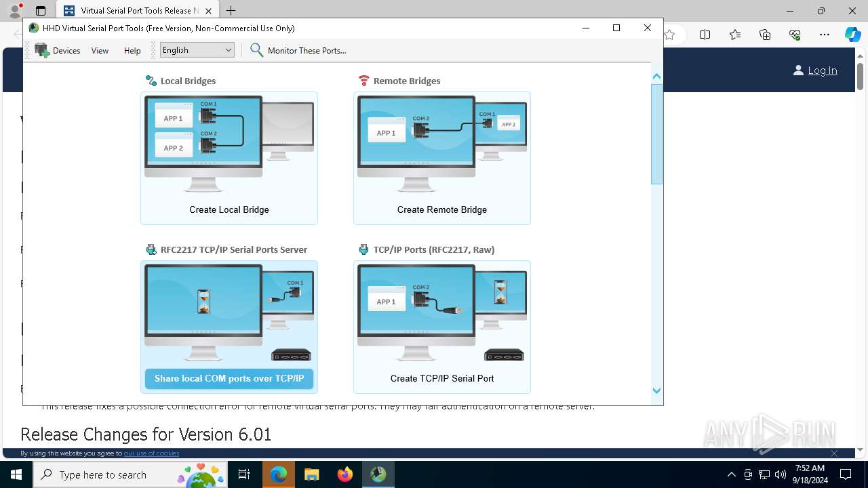
Task: Open the Help menu
Action: [x=132, y=50]
